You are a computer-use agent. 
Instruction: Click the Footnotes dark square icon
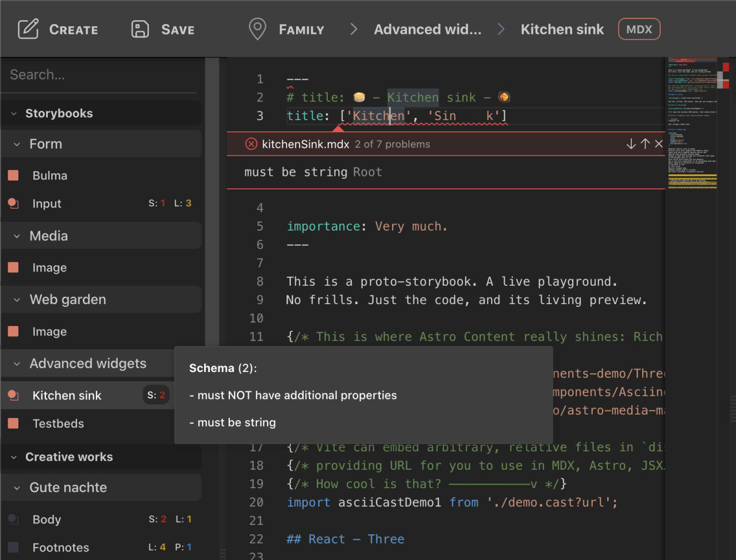coord(13,547)
